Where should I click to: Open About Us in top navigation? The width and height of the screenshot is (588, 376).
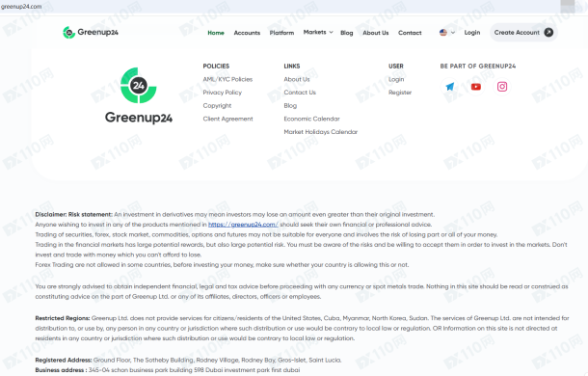click(x=375, y=33)
